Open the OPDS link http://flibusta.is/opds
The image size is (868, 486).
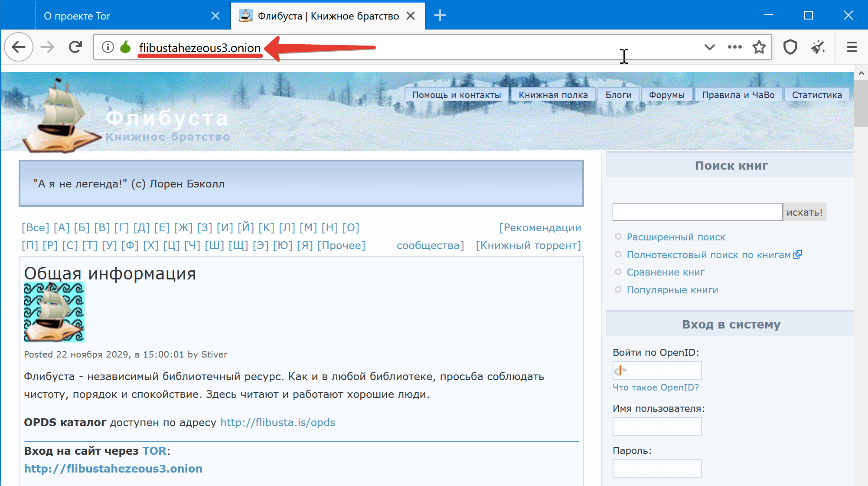[278, 422]
